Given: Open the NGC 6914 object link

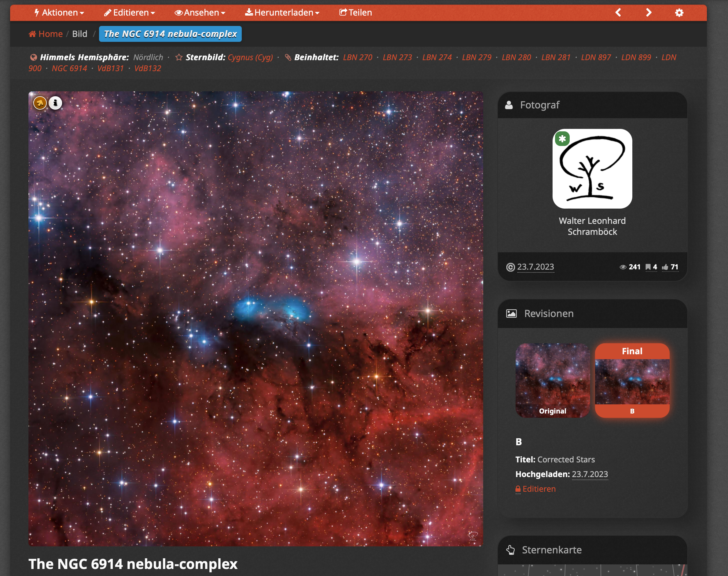Looking at the screenshot, I should coord(69,68).
